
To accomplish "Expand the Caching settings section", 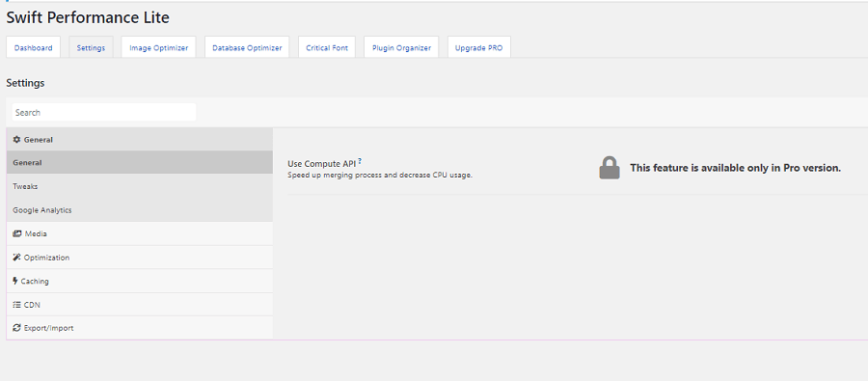I will click(x=140, y=282).
